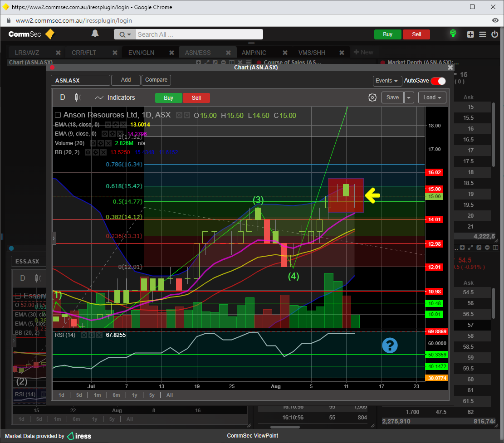Remove the EMA 18 indicator
Image resolution: width=504 pixels, height=443 pixels.
coord(123,125)
